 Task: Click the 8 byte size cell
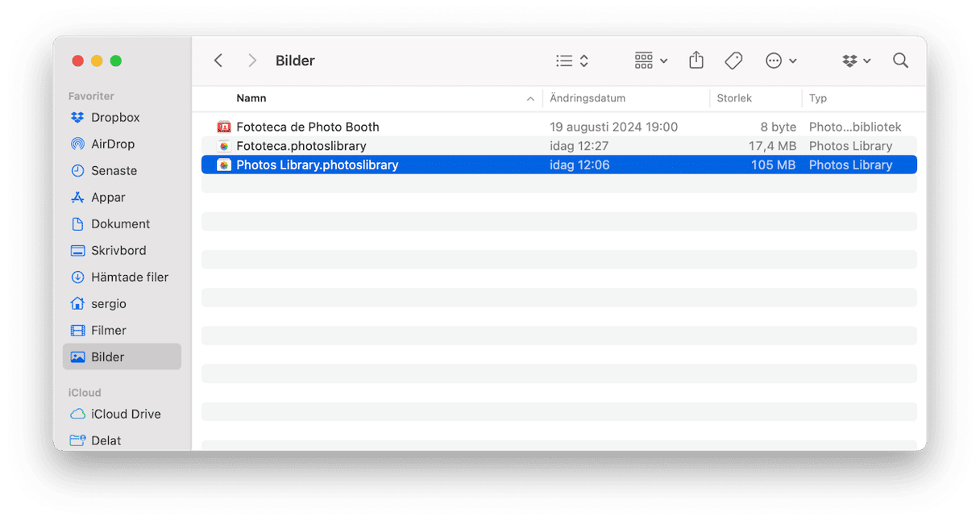pos(779,127)
